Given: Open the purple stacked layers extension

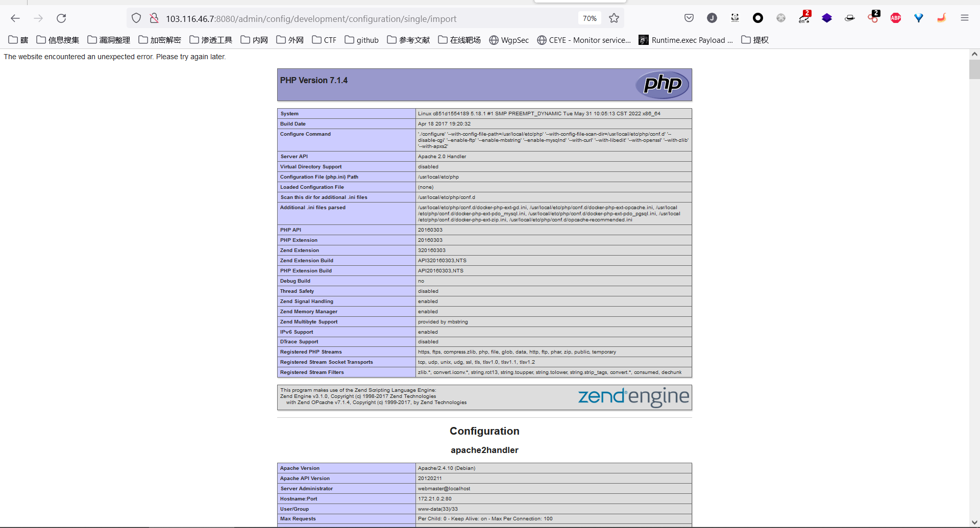Looking at the screenshot, I should coord(826,18).
